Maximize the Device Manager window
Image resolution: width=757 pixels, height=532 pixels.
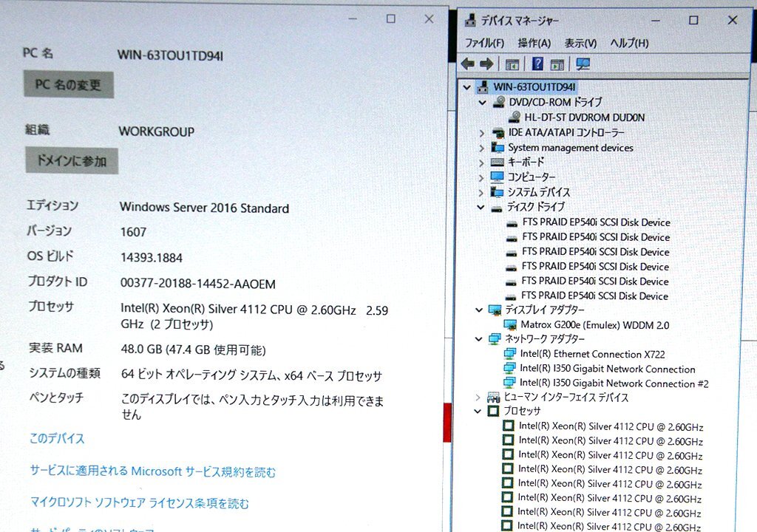693,20
